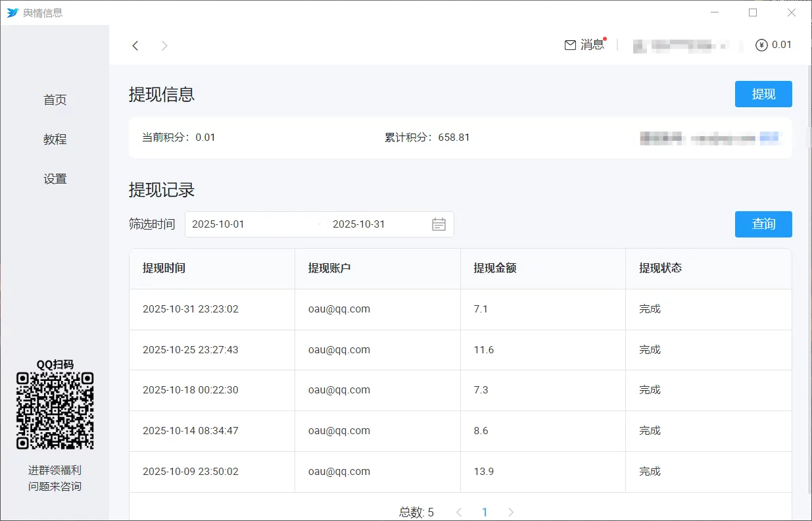Viewport: 812px width, 521px height.
Task: Open 设置 in the sidebar
Action: (x=55, y=179)
